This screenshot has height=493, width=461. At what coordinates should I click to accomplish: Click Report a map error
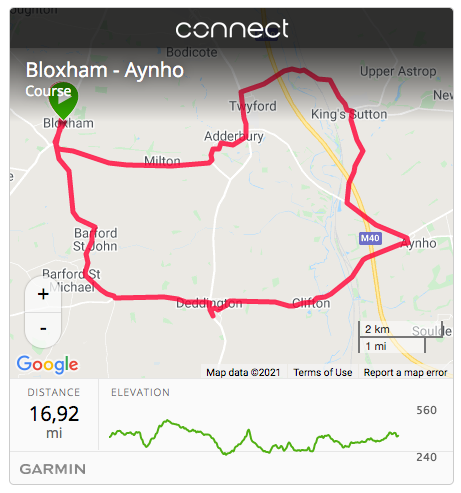[x=405, y=372]
